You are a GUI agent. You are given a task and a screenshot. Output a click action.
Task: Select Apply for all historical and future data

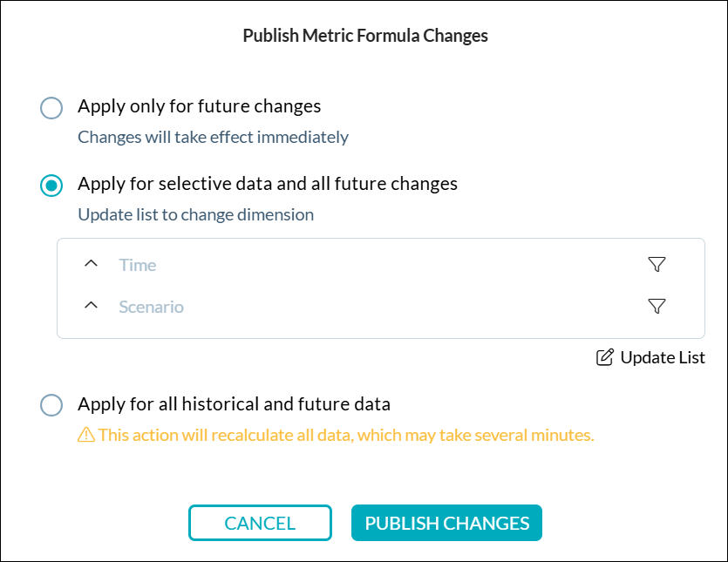51,404
